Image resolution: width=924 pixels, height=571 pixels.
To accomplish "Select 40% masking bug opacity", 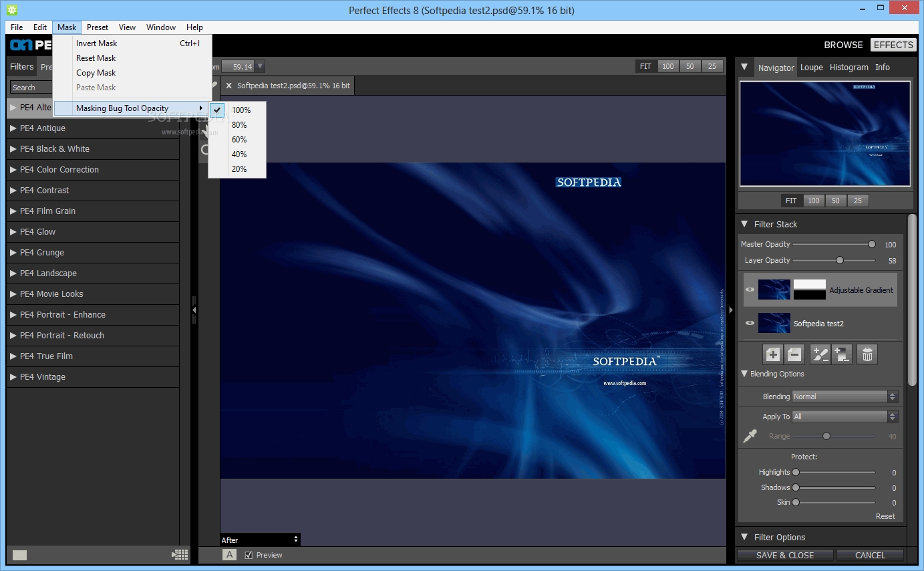I will (237, 154).
